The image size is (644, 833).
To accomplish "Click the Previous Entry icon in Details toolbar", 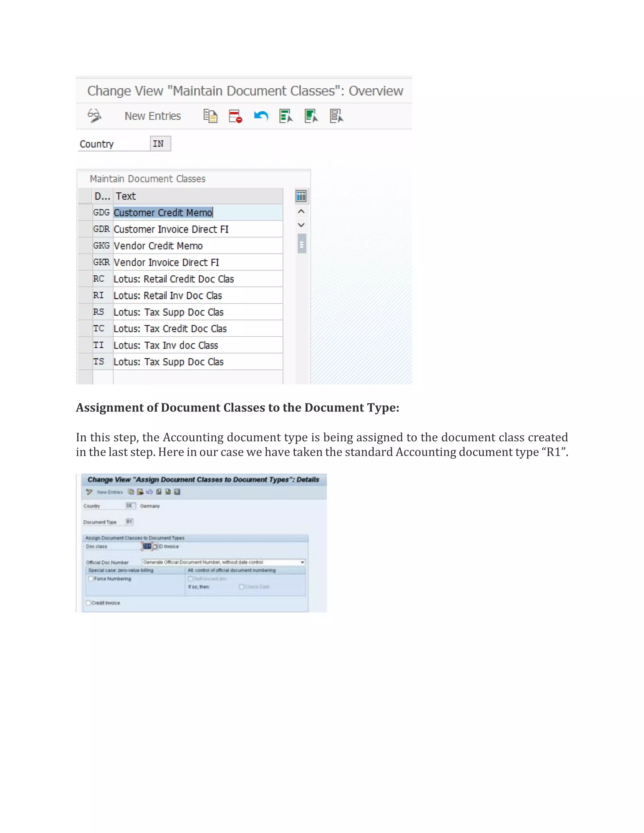I will point(159,492).
